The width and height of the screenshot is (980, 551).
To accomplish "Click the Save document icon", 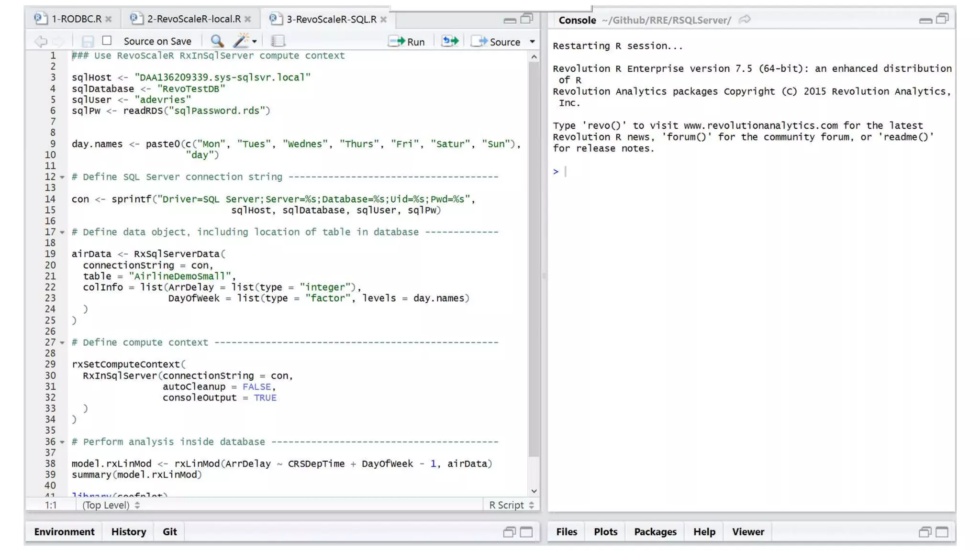I will (87, 41).
